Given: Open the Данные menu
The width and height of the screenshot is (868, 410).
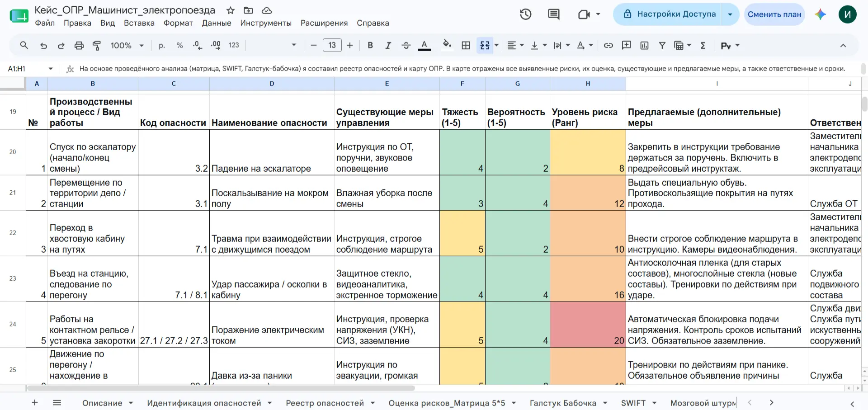Looking at the screenshot, I should (x=217, y=23).
